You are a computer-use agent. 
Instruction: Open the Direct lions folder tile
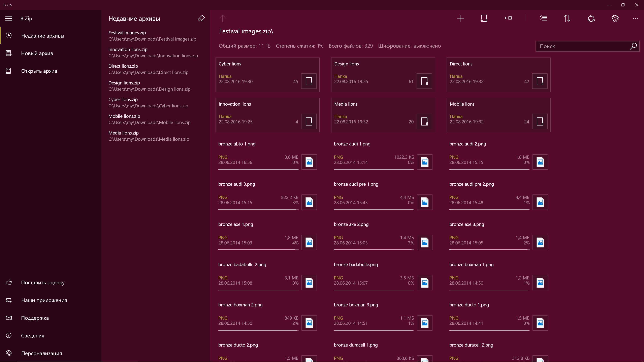pos(498,75)
